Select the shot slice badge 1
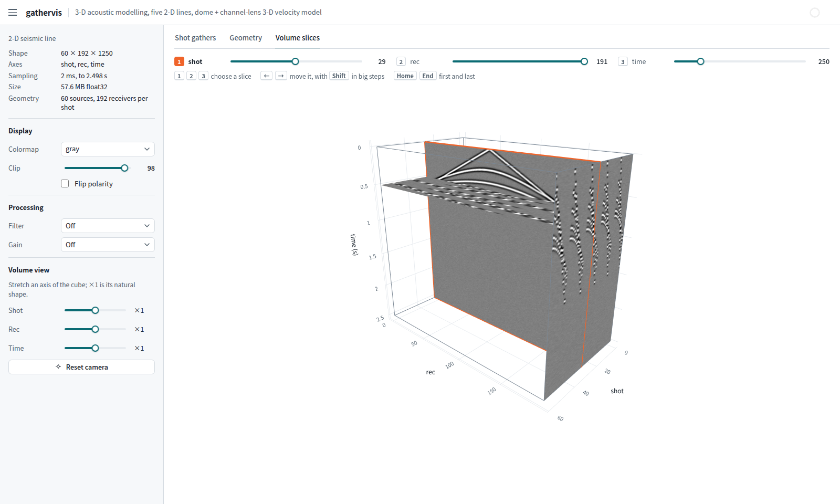This screenshot has height=504, width=840. [x=179, y=61]
